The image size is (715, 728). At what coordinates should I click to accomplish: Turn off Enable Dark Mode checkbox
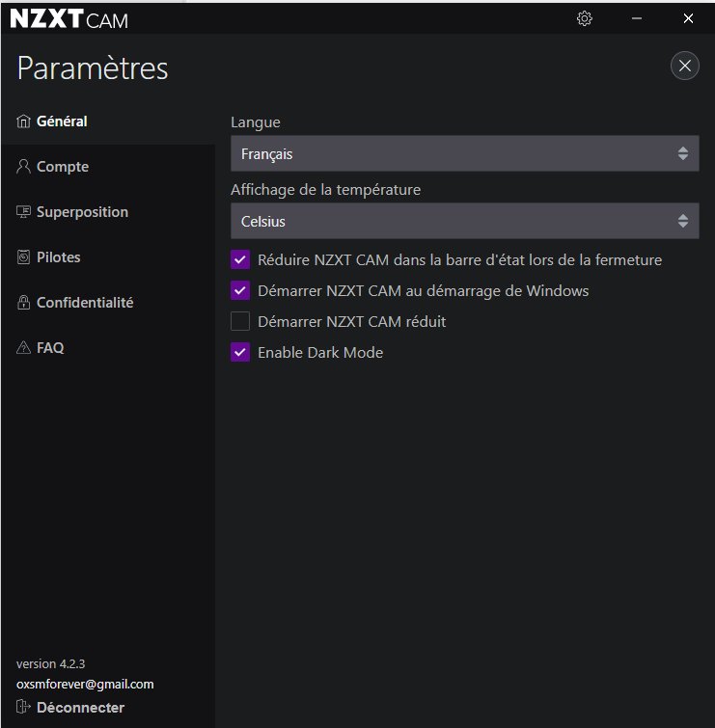240,352
